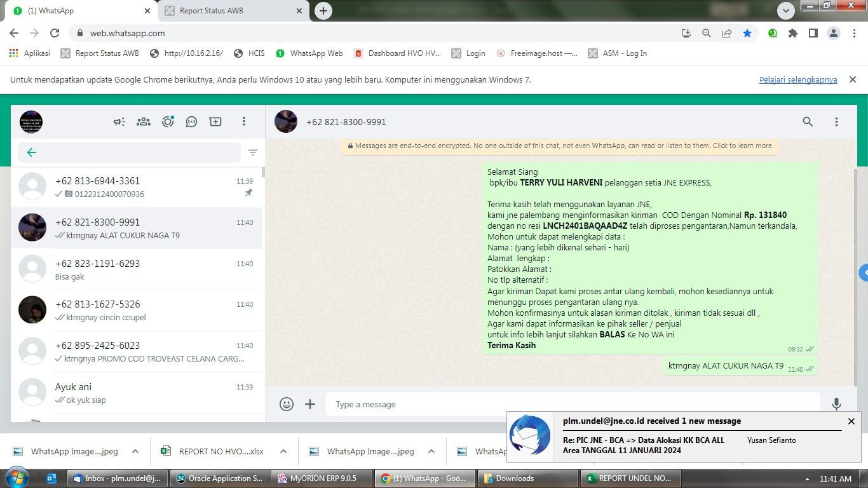Open HCIS bookmark
This screenshot has height=488, width=868.
(x=249, y=53)
